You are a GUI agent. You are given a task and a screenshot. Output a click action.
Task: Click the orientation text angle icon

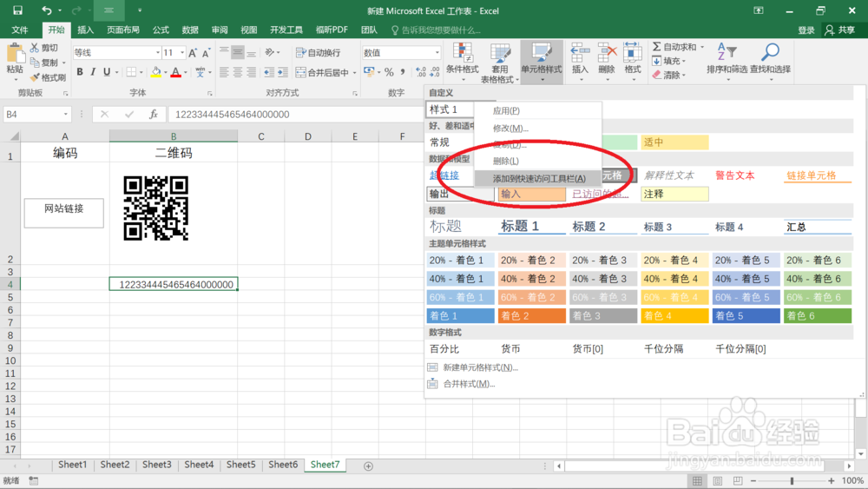click(270, 53)
